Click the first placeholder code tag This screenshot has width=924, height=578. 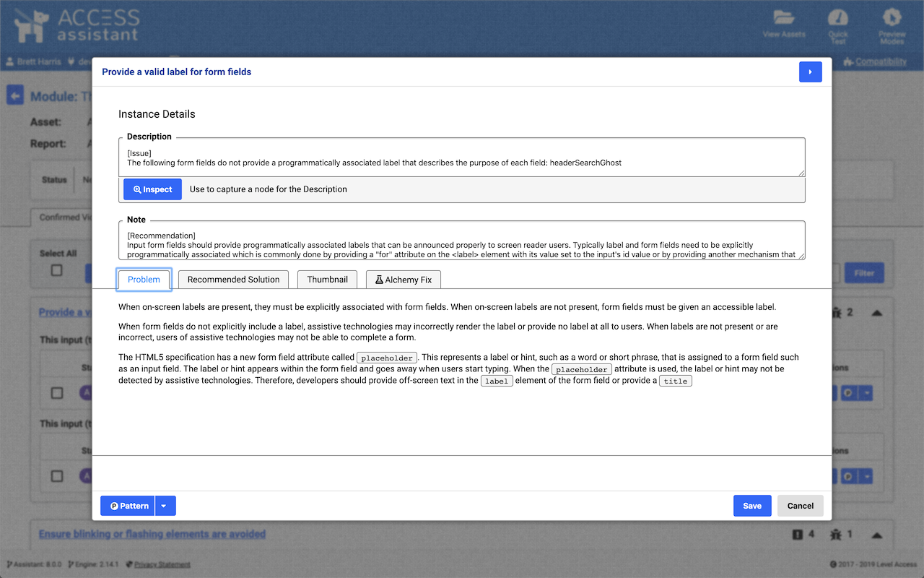coord(387,358)
